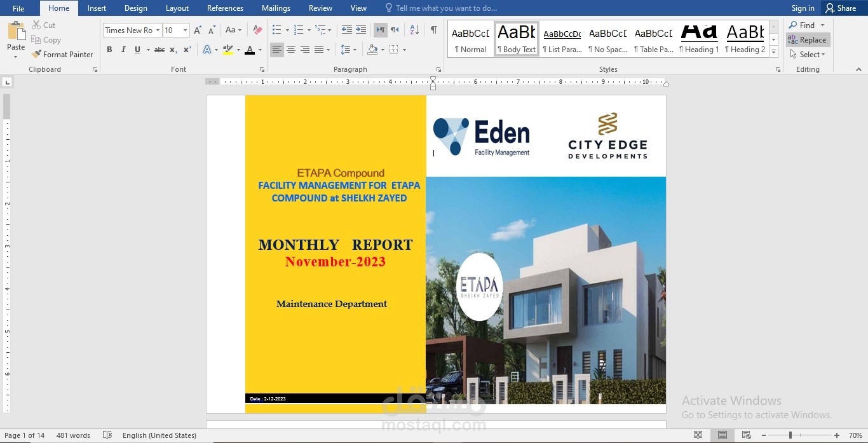Viewport: 868px width, 443px height.
Task: Open the numbering list dropdown
Action: coord(309,30)
